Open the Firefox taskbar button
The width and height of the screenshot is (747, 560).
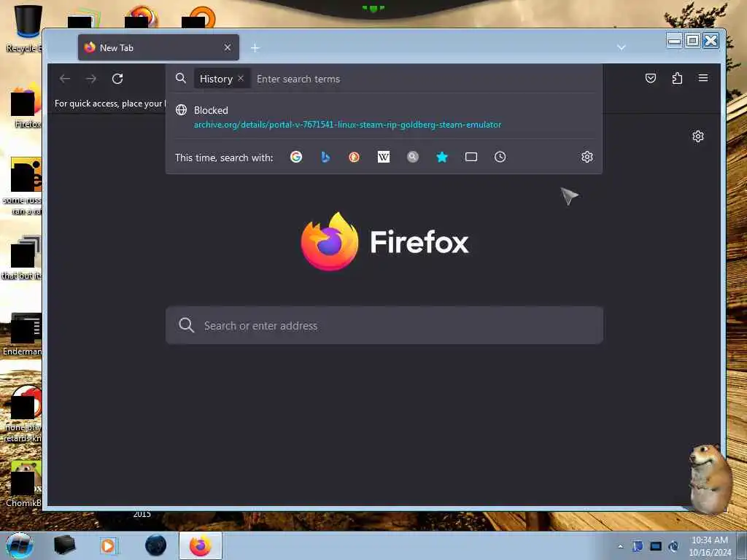pos(201,545)
